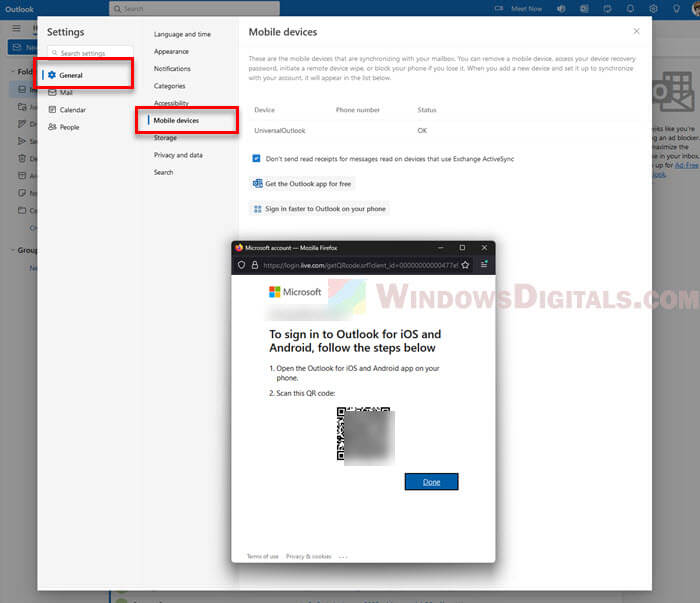
Task: Close the Settings dialog with the X
Action: (x=636, y=31)
